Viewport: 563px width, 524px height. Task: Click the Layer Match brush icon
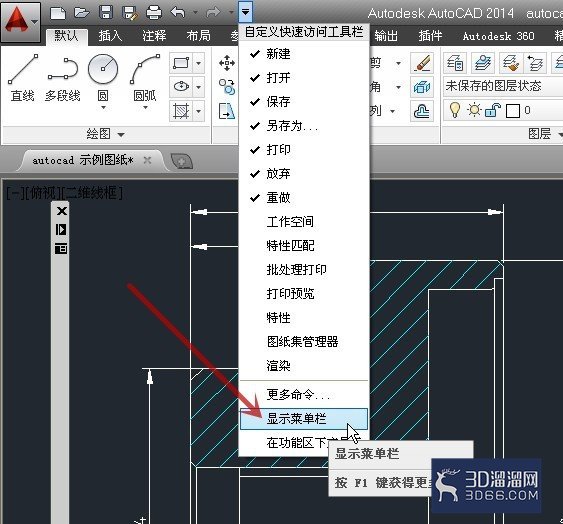point(511,63)
